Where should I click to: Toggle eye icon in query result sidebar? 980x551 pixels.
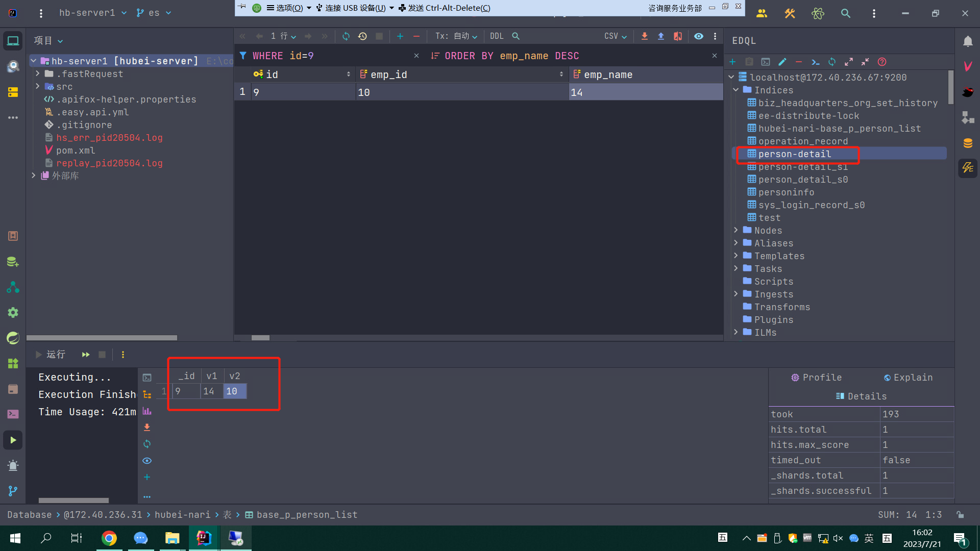click(x=147, y=461)
